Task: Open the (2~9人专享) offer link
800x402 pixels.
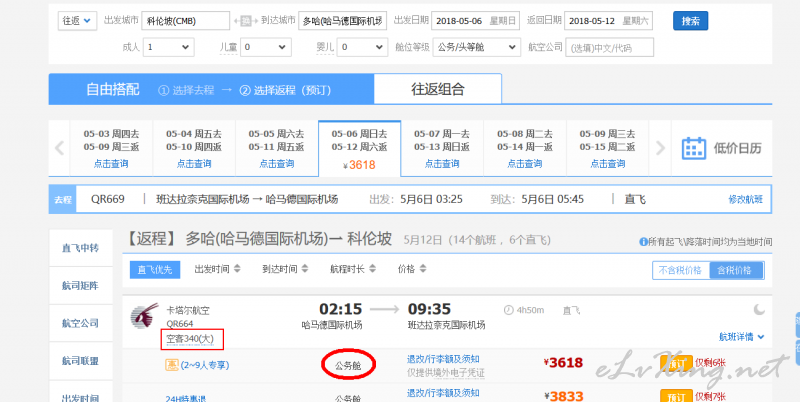Action: (205, 365)
